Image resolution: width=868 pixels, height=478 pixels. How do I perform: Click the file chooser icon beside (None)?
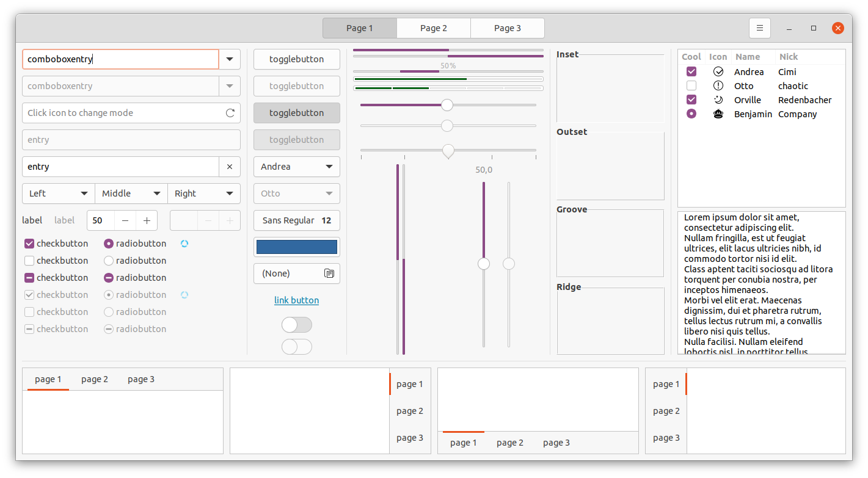[329, 273]
